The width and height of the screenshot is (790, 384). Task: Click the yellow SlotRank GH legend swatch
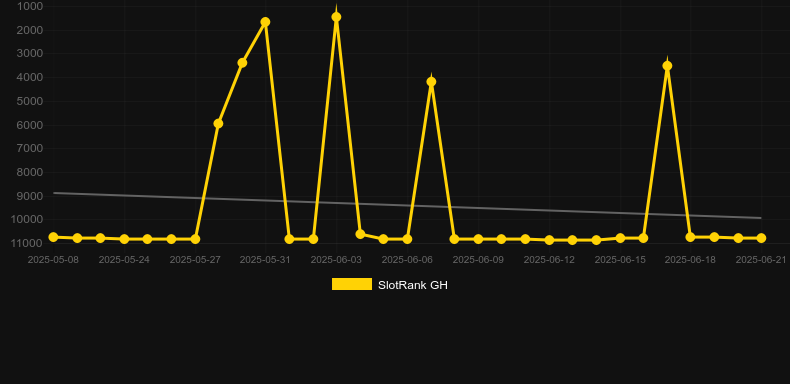[352, 285]
